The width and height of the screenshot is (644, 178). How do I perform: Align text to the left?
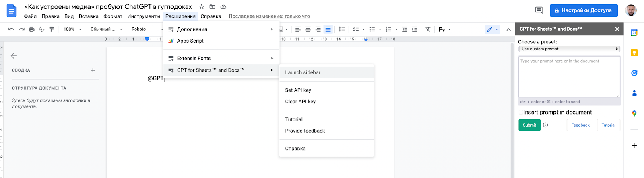pos(298,29)
